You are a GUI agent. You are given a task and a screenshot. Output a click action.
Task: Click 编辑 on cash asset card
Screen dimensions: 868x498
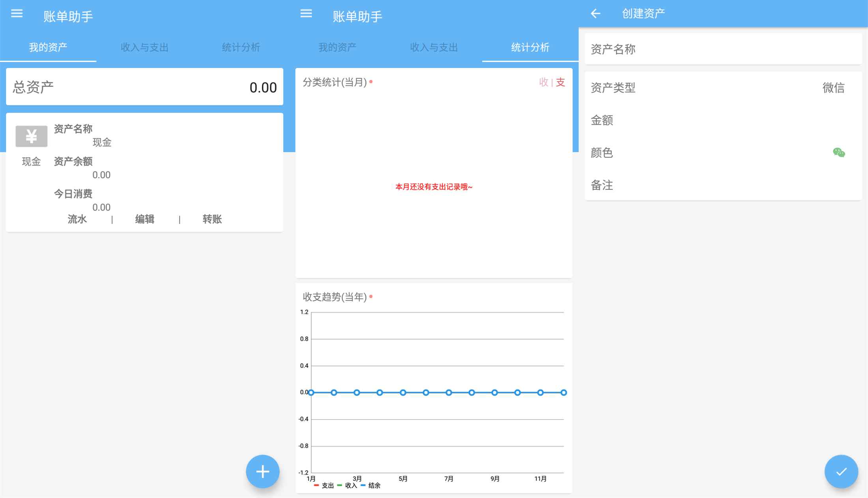pos(144,219)
